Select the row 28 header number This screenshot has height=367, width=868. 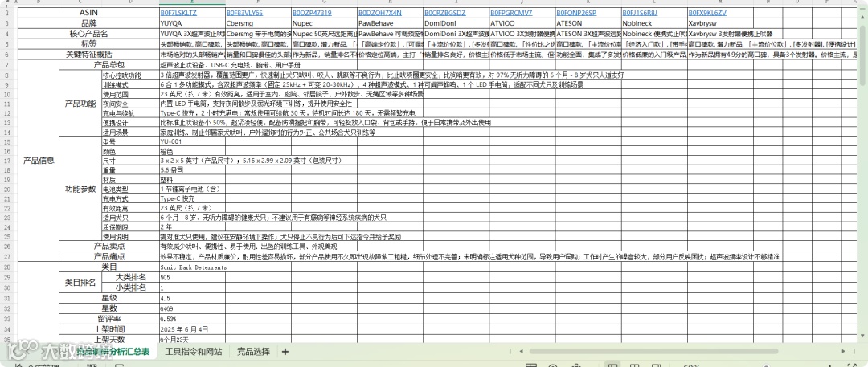[x=6, y=267]
